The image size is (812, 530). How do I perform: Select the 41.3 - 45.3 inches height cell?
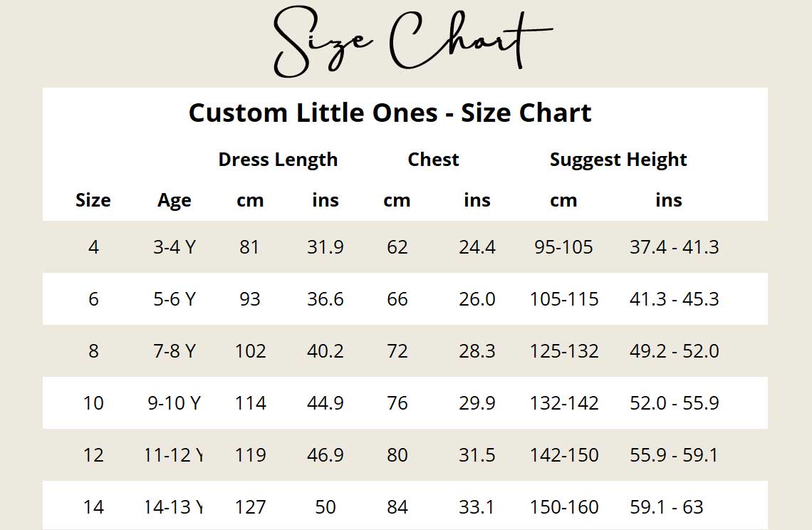[x=674, y=299]
